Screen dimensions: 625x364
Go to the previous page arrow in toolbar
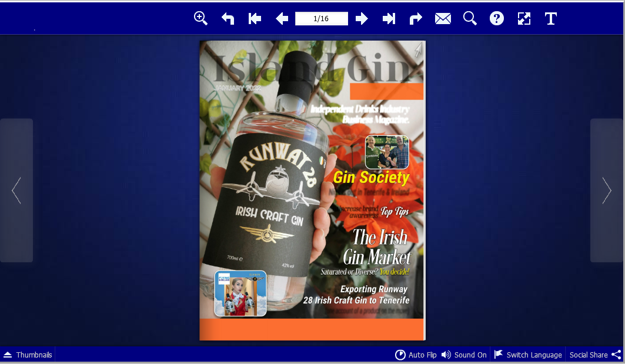click(282, 18)
